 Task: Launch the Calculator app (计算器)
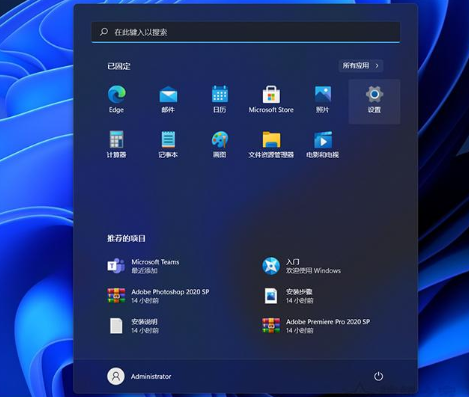point(116,139)
